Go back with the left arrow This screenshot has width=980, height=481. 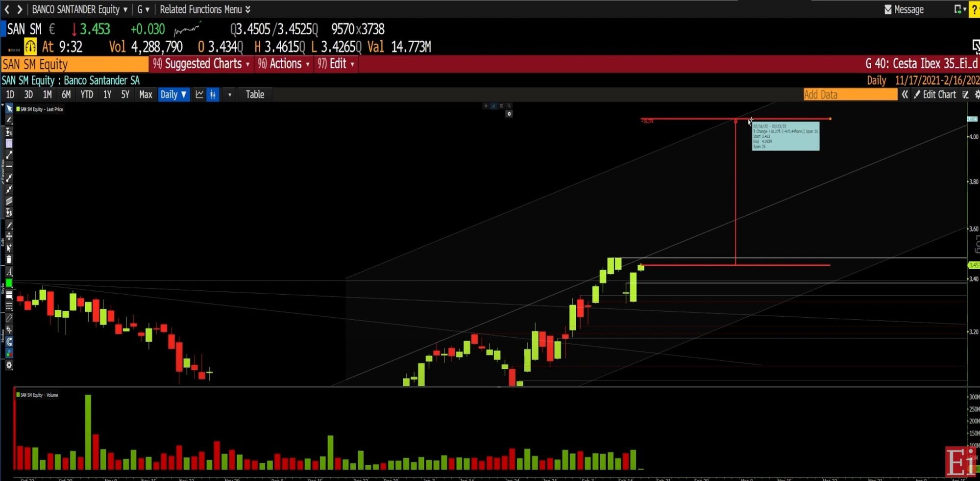(x=7, y=9)
